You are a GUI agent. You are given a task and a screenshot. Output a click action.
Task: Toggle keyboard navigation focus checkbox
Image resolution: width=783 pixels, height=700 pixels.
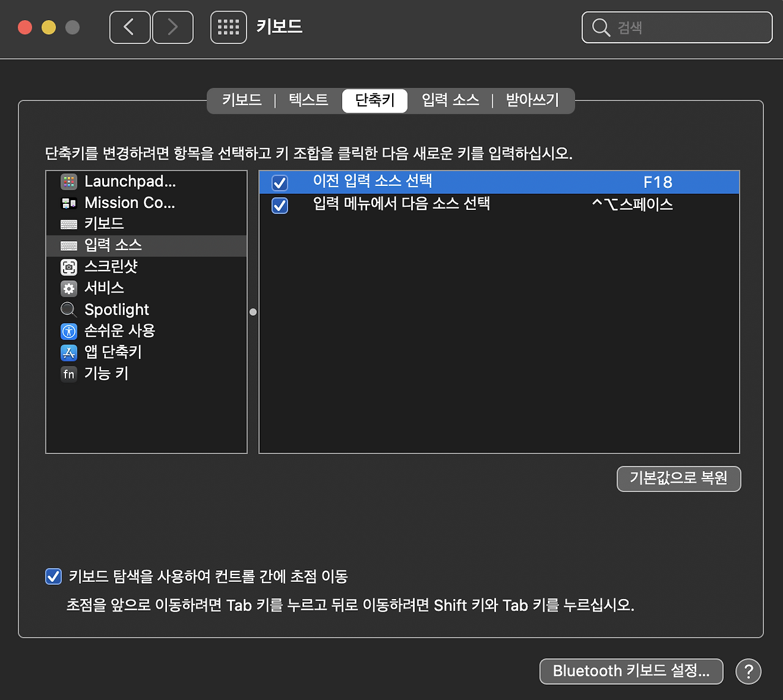coord(53,576)
